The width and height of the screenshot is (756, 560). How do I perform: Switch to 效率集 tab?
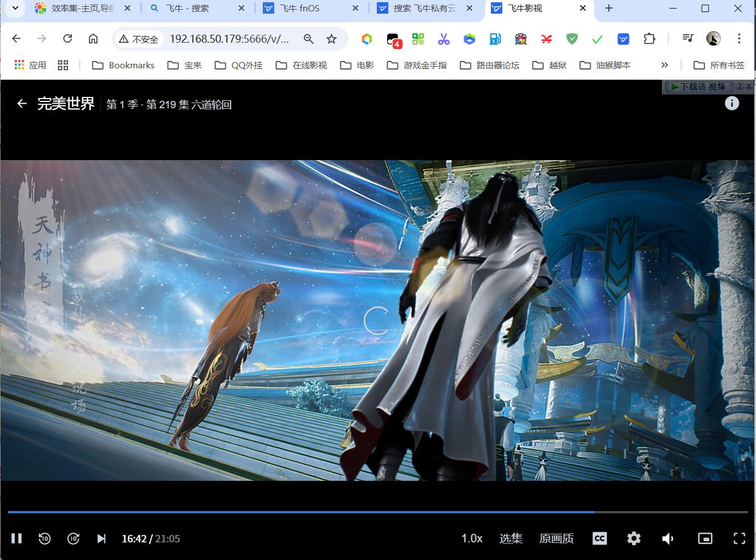click(x=83, y=9)
